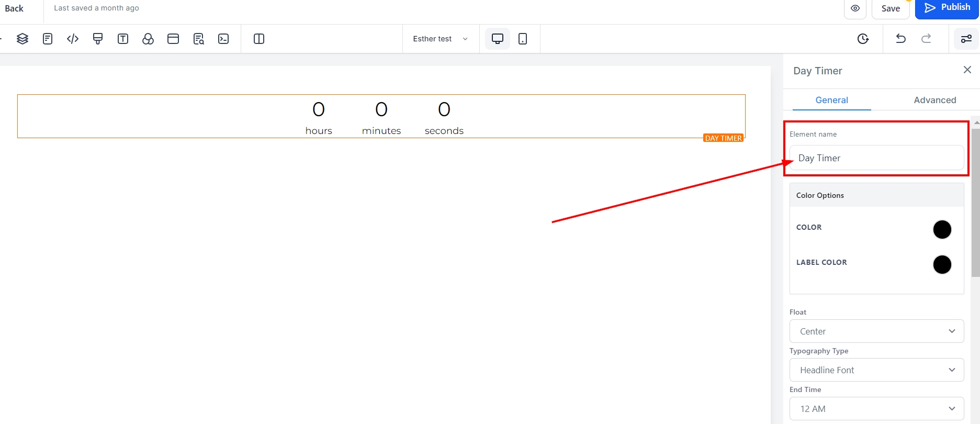
Task: Switch to desktop view
Action: click(497, 39)
